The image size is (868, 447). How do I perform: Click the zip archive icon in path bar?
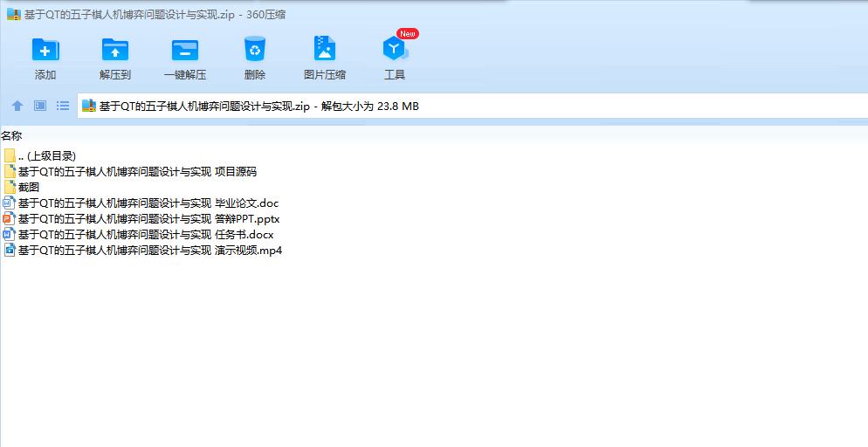click(x=88, y=106)
